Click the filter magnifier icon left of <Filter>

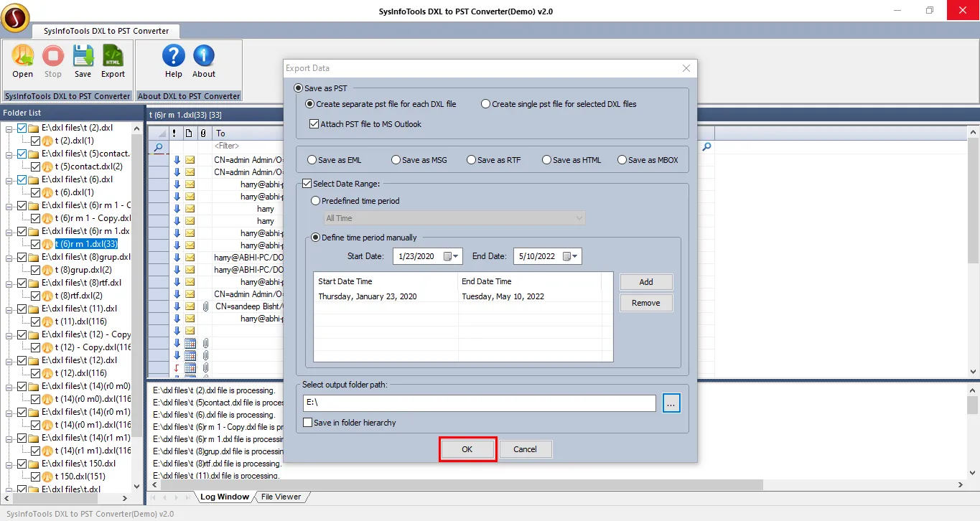[159, 146]
